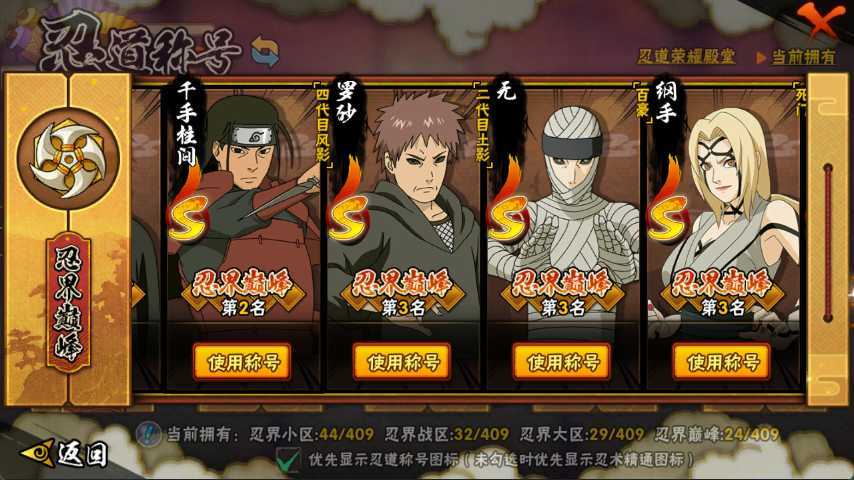Click 使用称号 under 纲手
The width and height of the screenshot is (854, 480).
tap(722, 362)
